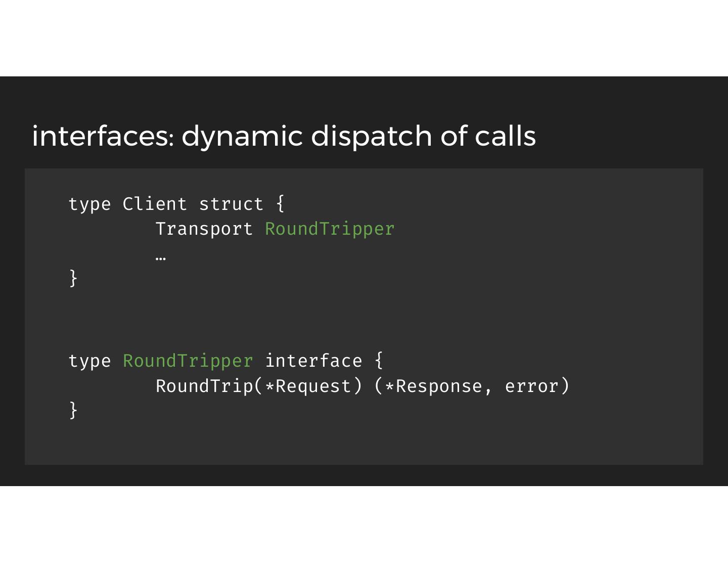Image resolution: width=728 pixels, height=563 pixels.
Task: Click the "error" return type
Action: [x=531, y=386]
